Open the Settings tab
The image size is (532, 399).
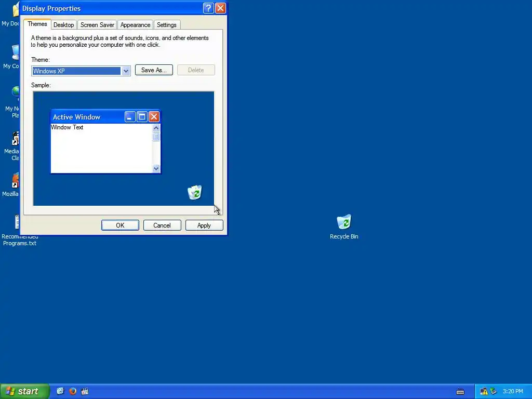[167, 25]
